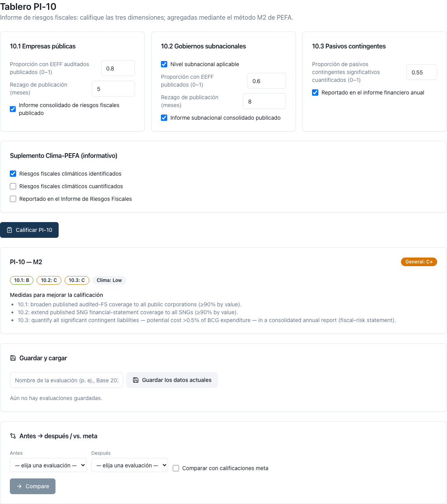Viewport: 447px width, 504px height.
Task: Click the compare icon next to Antes → después heading
Action: [13, 436]
